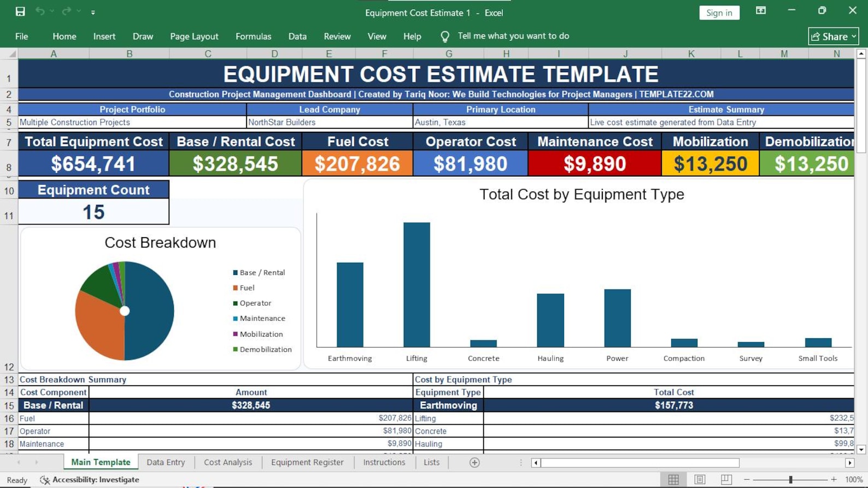Screen dimensions: 868x488
Task: Click the Save icon in title bar
Action: (20, 11)
